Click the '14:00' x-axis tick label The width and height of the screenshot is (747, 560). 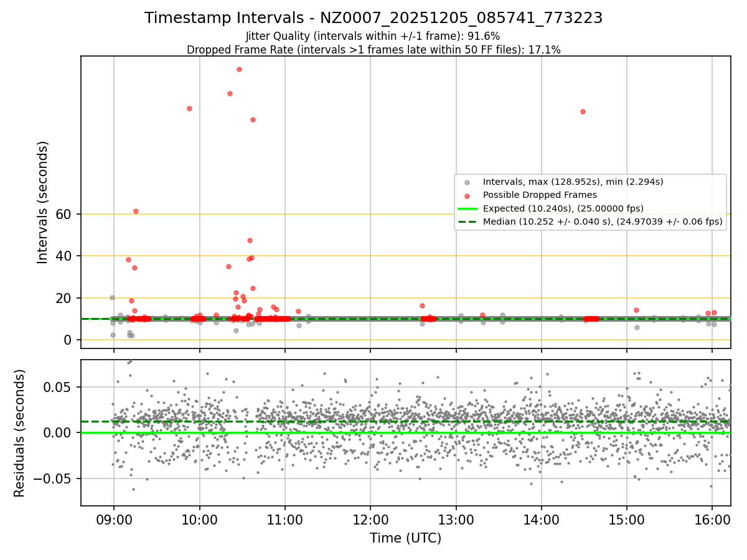tap(541, 520)
